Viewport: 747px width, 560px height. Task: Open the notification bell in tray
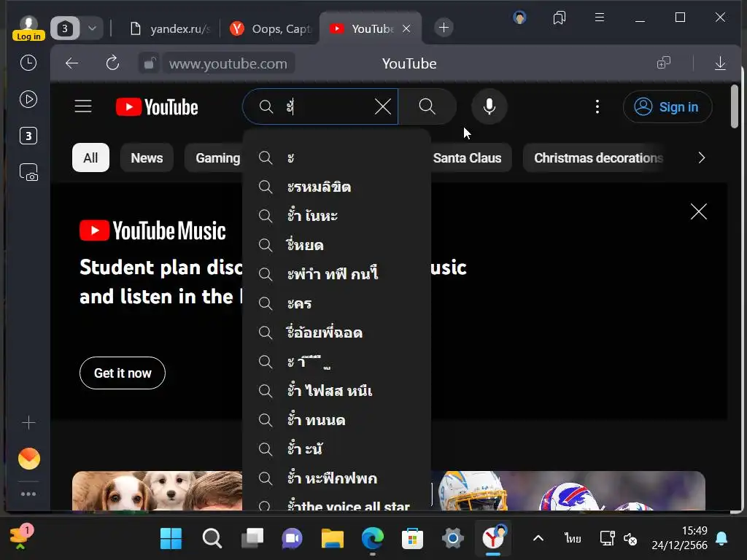tap(721, 539)
